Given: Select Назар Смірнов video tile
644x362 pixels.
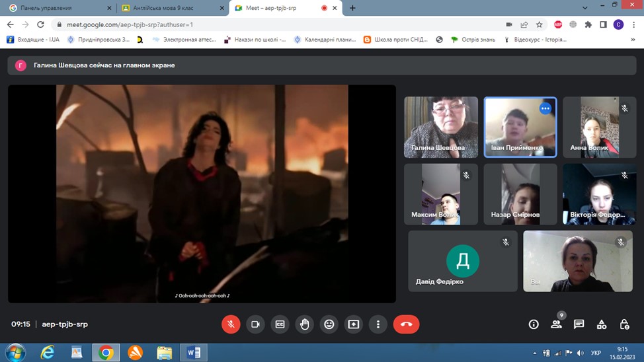Looking at the screenshot, I should [520, 194].
